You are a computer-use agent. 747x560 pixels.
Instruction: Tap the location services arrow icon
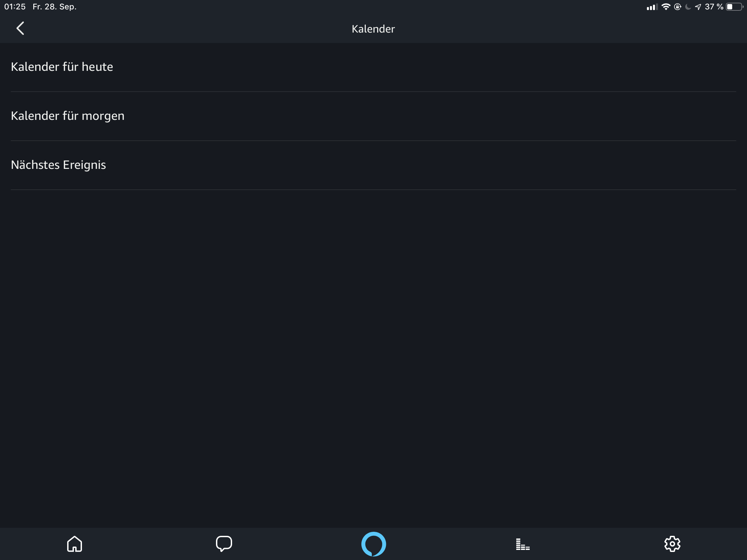click(x=698, y=7)
